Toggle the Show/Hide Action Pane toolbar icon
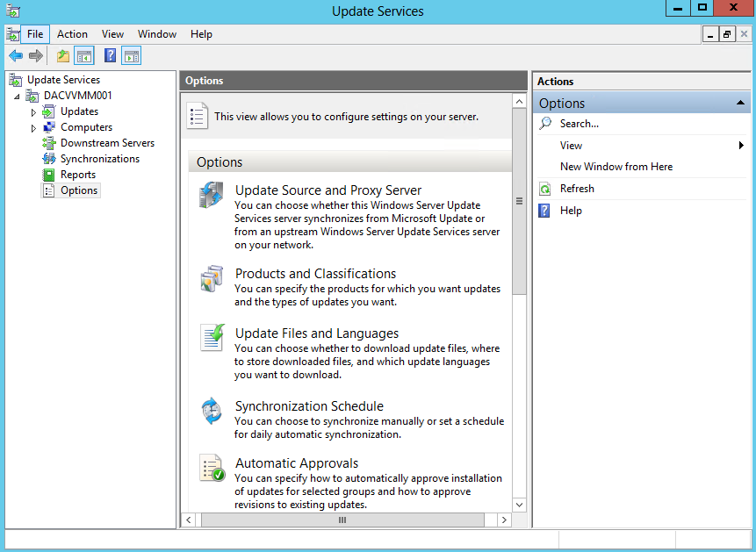The image size is (756, 552). (x=131, y=56)
